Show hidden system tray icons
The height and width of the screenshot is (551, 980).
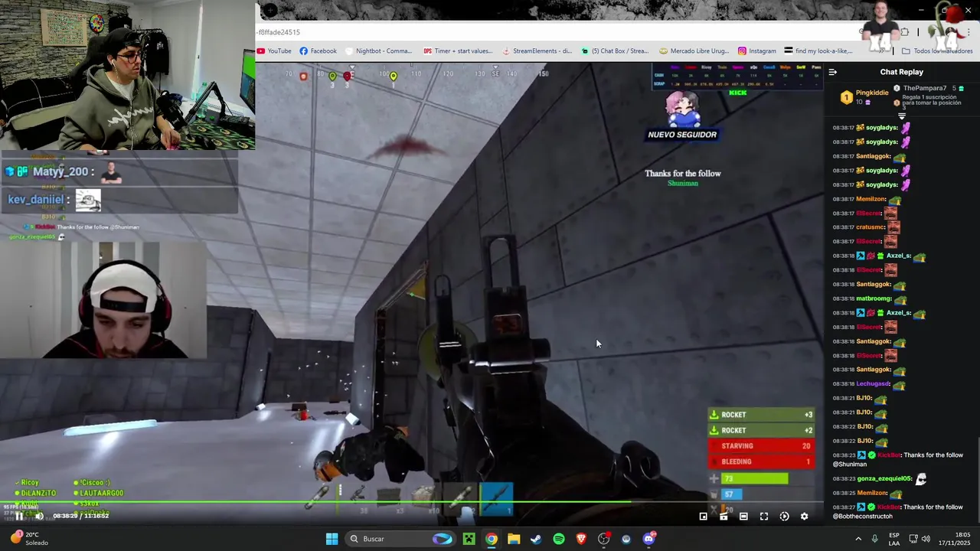(x=857, y=539)
